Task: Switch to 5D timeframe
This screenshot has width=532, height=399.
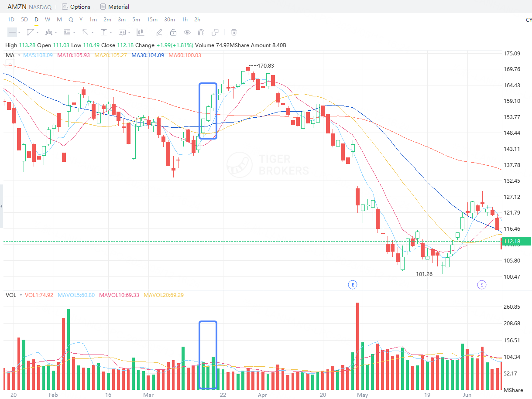Action: (x=24, y=20)
